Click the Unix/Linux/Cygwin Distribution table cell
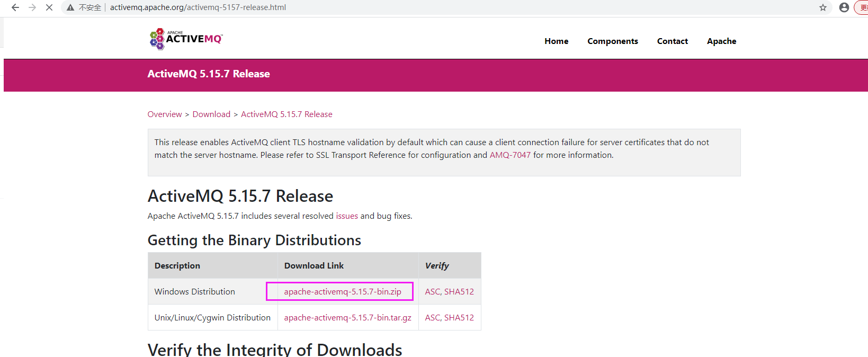Viewport: 868px width, 357px height. pyautogui.click(x=213, y=318)
